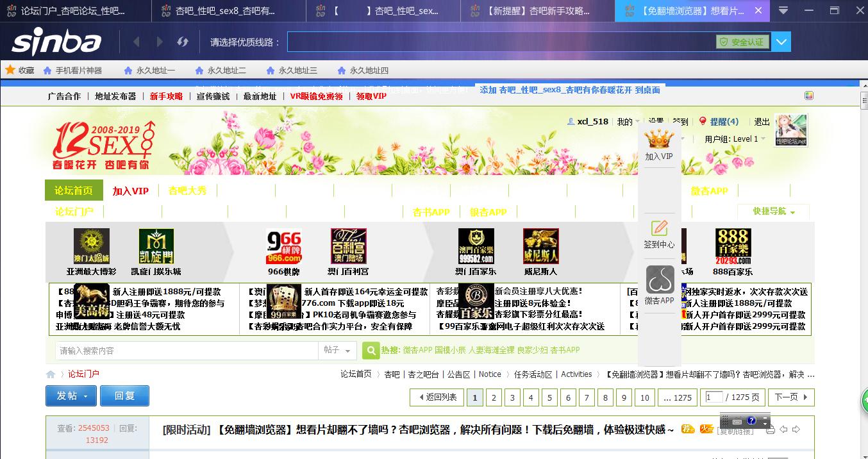Click the yellow 收藏 favorites star icon

[x=11, y=70]
